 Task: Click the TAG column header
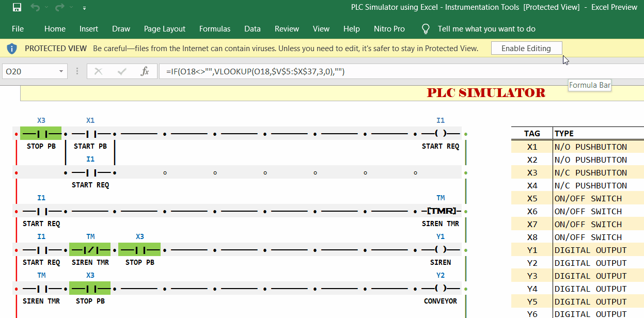532,133
